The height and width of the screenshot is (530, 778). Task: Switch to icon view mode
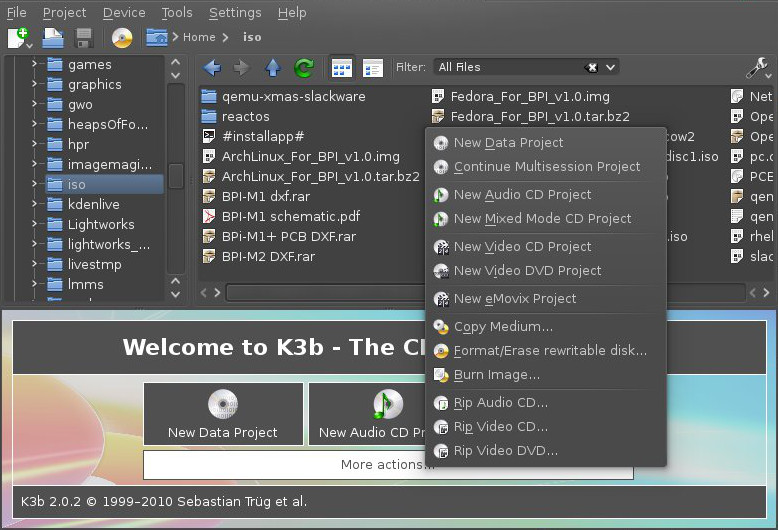(x=342, y=68)
